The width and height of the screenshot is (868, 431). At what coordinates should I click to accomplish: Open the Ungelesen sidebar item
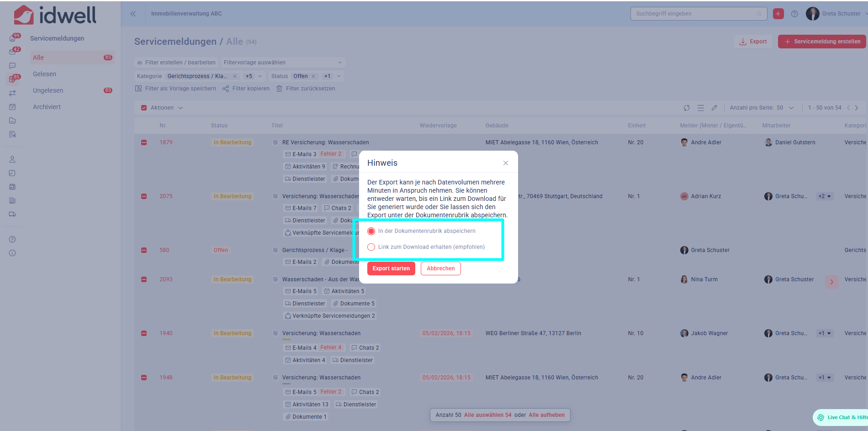coord(48,90)
